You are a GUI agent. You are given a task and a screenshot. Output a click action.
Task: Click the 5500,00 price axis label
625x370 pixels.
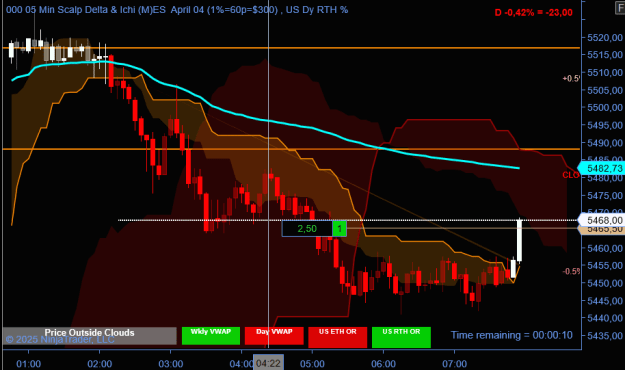605,107
